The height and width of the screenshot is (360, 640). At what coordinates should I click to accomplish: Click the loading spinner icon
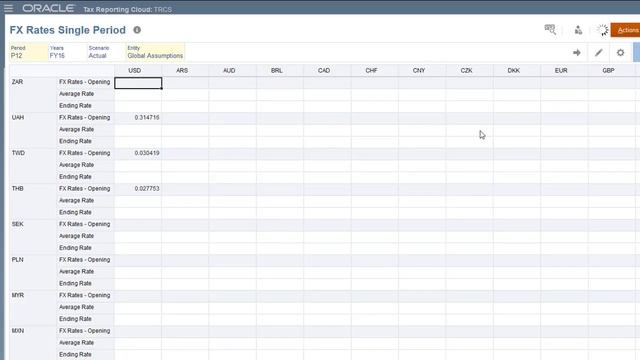(602, 30)
